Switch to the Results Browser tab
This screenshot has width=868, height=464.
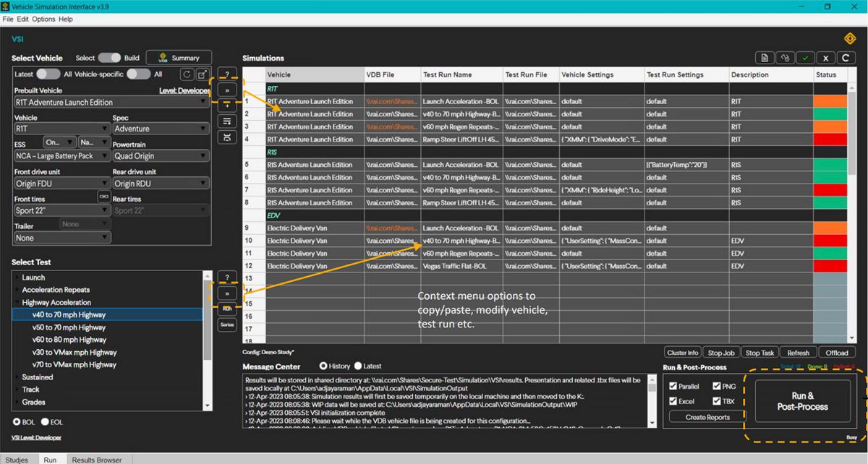click(98, 459)
